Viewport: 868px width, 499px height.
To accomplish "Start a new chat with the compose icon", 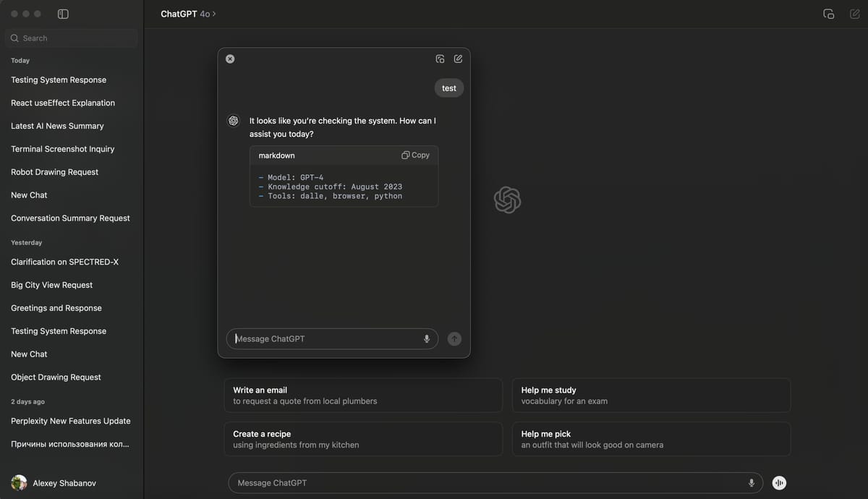I will pos(854,13).
